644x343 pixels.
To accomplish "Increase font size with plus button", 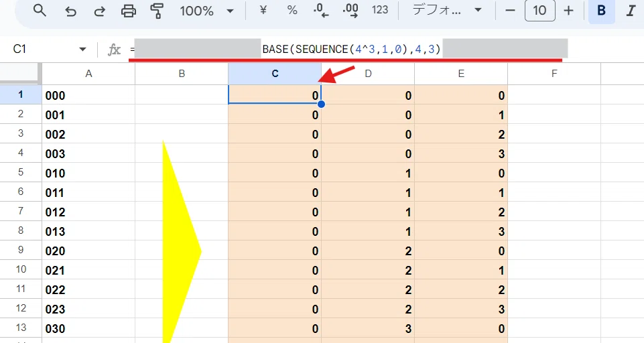I will (568, 11).
